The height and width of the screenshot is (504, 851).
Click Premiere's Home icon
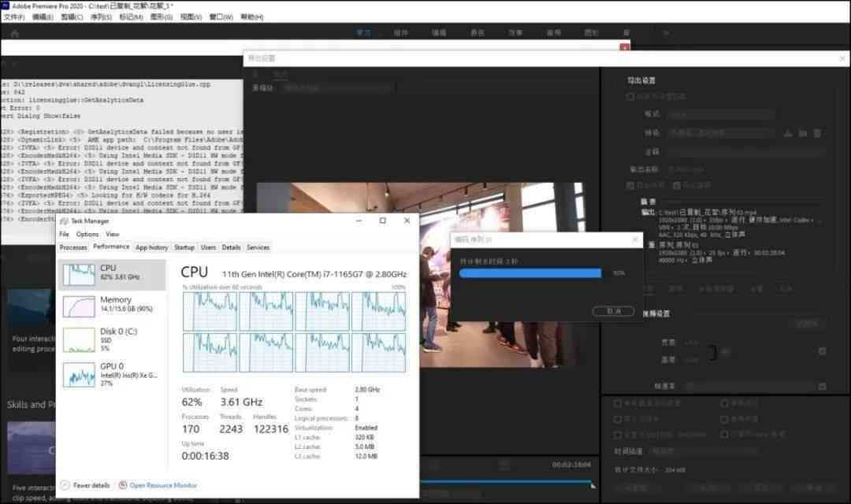pyautogui.click(x=15, y=34)
